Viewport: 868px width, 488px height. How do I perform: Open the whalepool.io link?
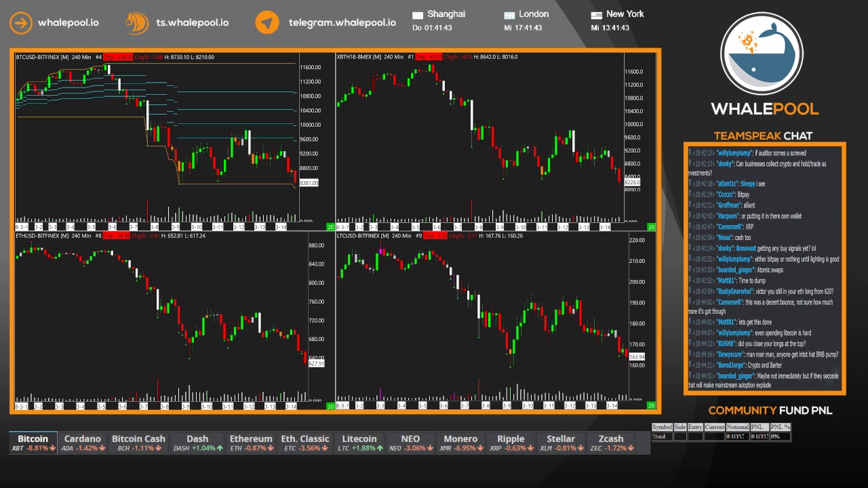tap(68, 22)
